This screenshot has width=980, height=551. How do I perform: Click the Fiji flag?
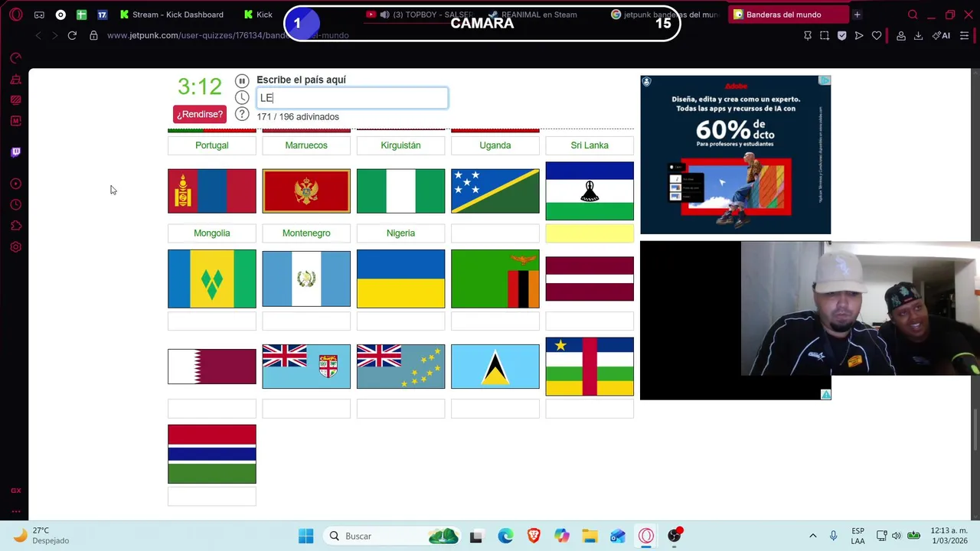pos(306,367)
